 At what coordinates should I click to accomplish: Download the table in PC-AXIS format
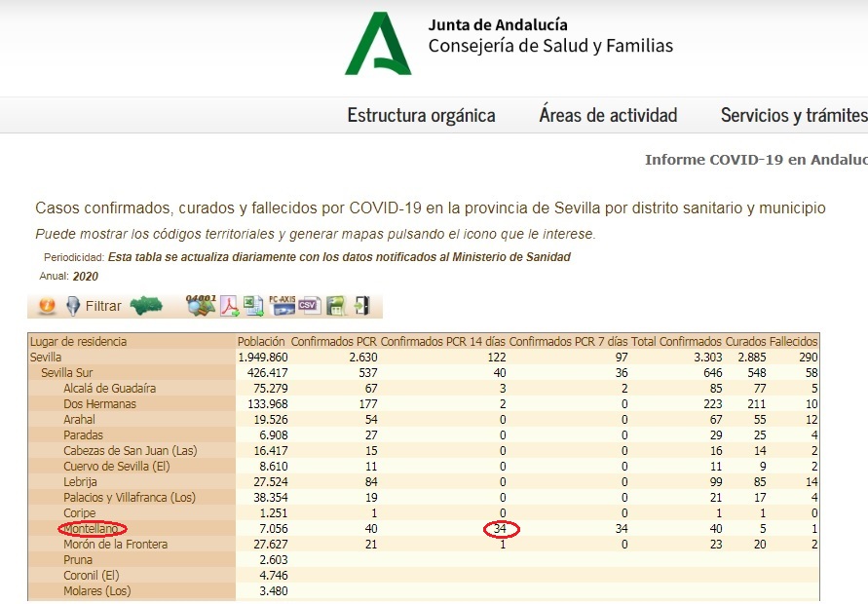click(283, 306)
